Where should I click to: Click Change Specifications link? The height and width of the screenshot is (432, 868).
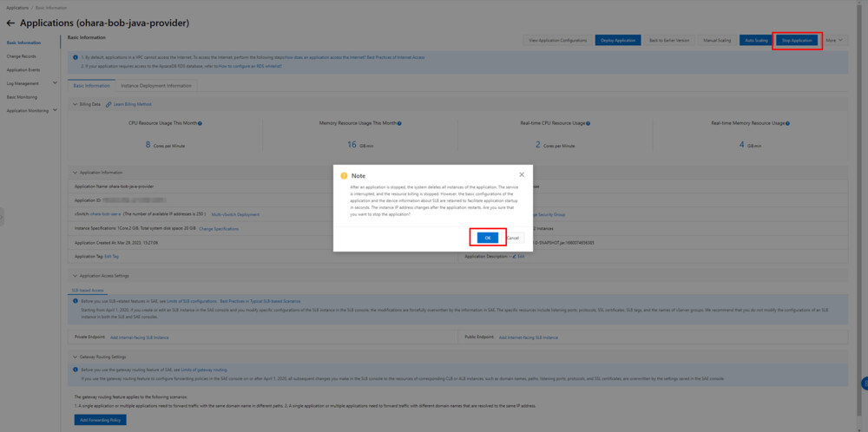[x=219, y=228]
